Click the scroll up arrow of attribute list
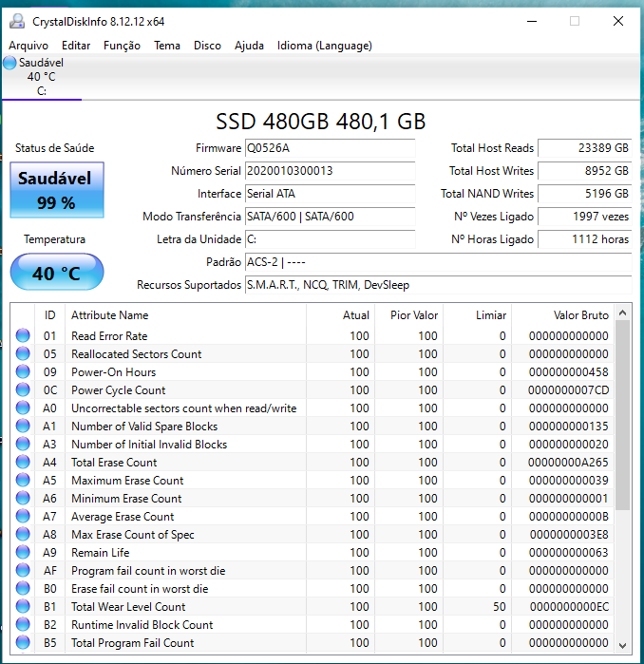 (622, 313)
